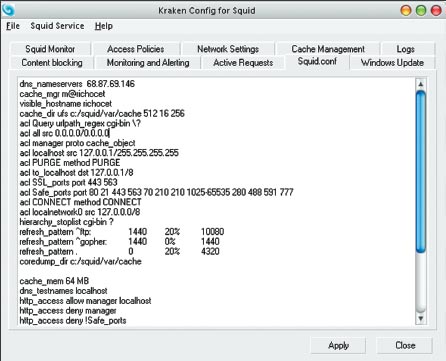Click the acl all src 0.0.0.0/0.0.0.0 line
This screenshot has height=361, width=446.
click(64, 133)
